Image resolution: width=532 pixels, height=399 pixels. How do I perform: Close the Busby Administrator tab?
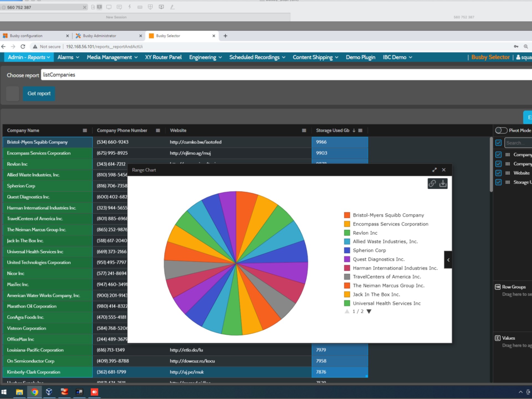click(x=140, y=36)
